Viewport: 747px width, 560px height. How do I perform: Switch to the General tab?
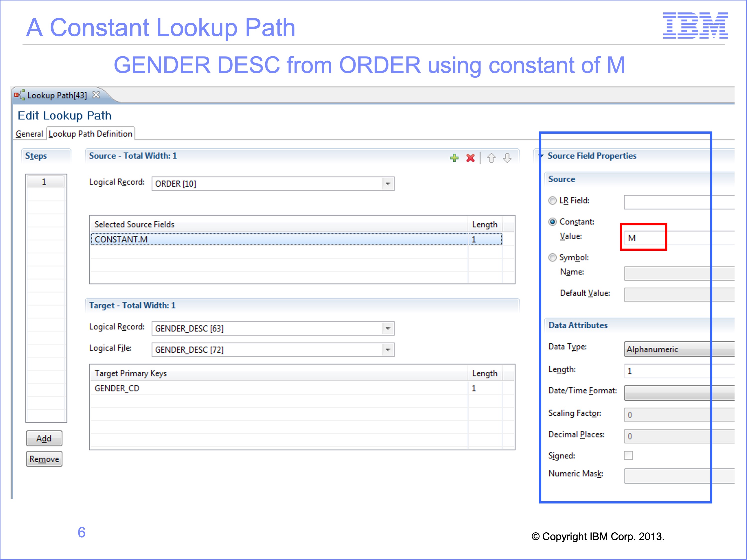pyautogui.click(x=29, y=134)
